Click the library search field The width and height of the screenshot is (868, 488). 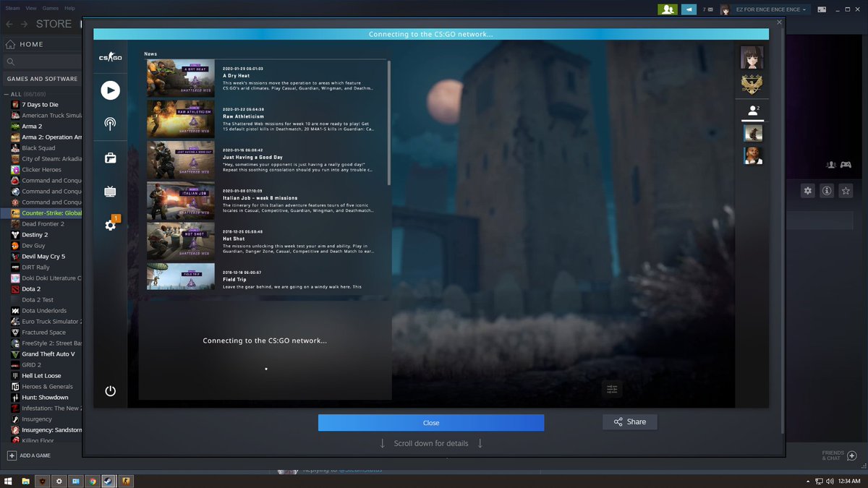41,61
